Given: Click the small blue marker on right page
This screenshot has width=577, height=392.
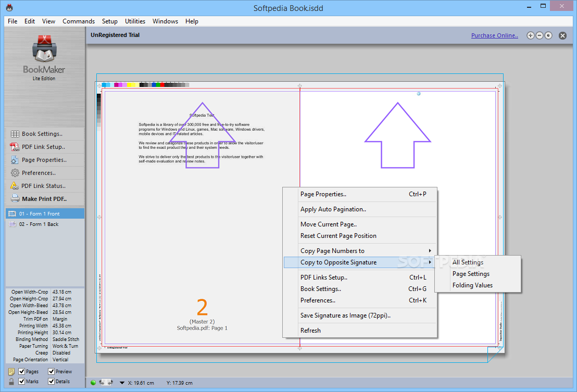Looking at the screenshot, I should click(418, 94).
